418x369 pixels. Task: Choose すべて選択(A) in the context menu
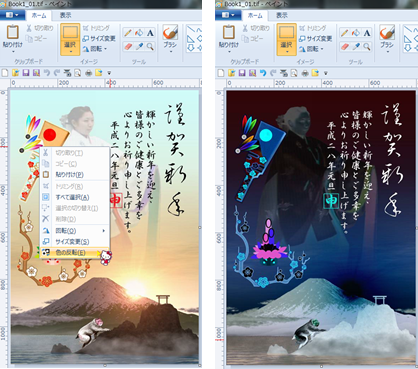[x=75, y=197]
